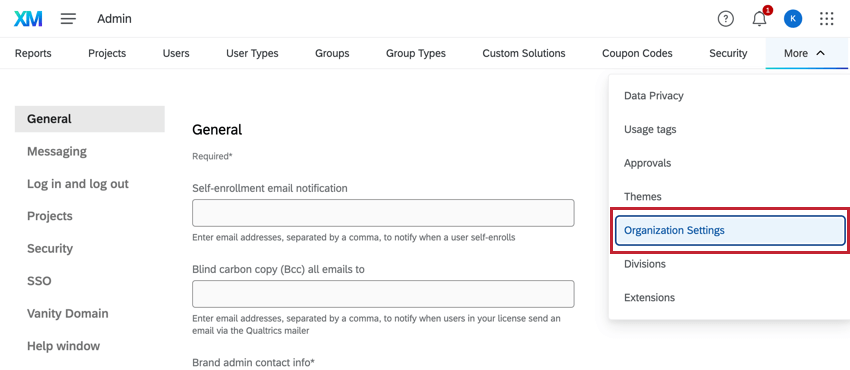Select Organization Settings from the menu
The width and height of the screenshot is (850, 370).
tap(730, 230)
